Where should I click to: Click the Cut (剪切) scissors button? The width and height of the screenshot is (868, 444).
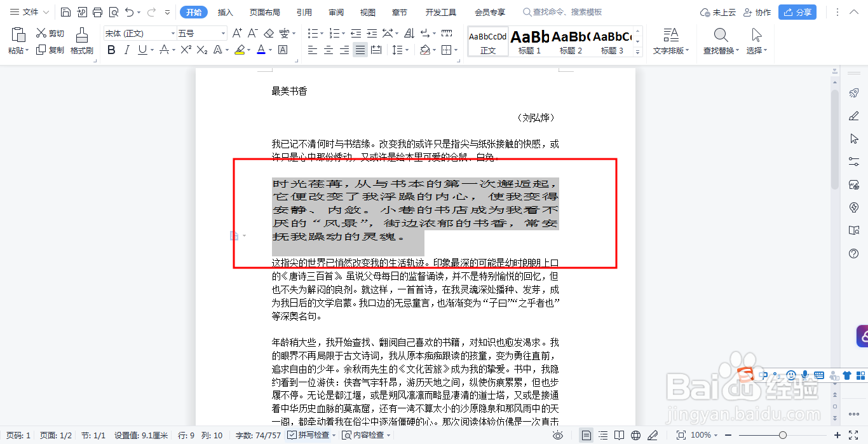pyautogui.click(x=50, y=34)
